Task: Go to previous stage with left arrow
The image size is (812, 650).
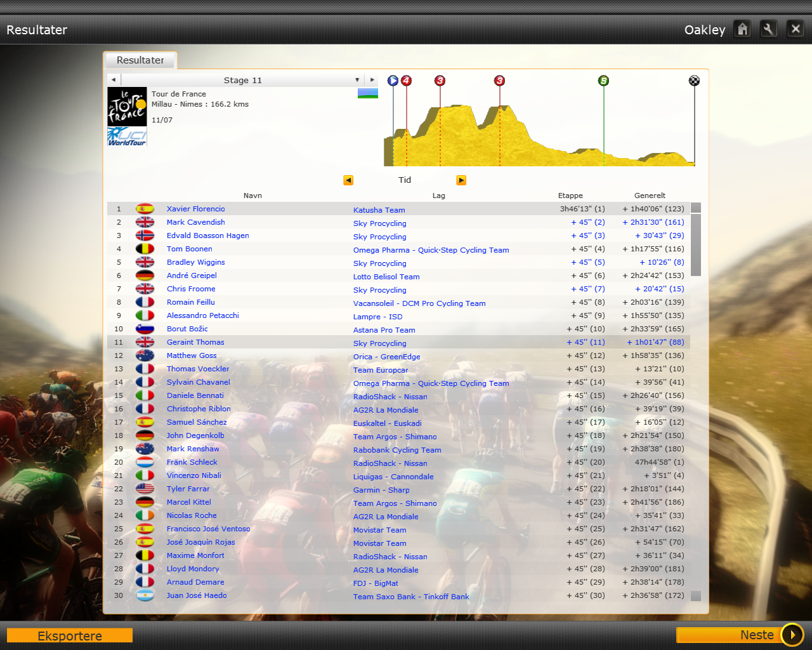Action: coord(113,80)
